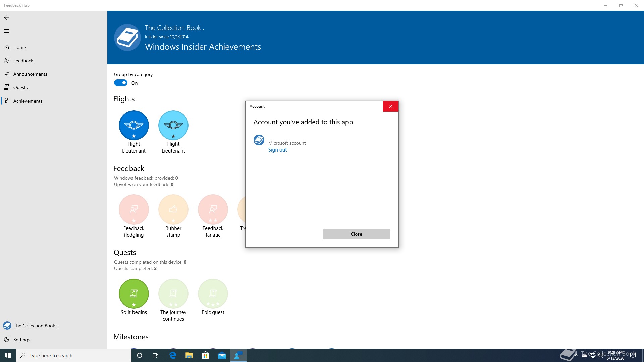Click the profile book avatar in header

coord(127,38)
